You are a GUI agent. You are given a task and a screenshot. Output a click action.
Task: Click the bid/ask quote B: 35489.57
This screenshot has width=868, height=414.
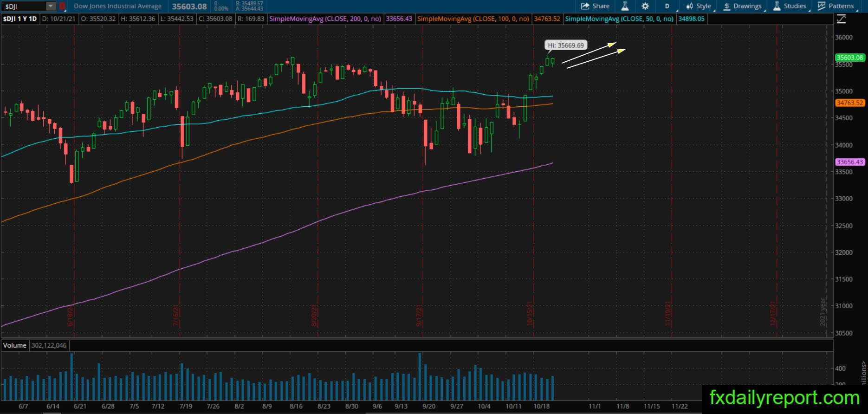point(249,4)
